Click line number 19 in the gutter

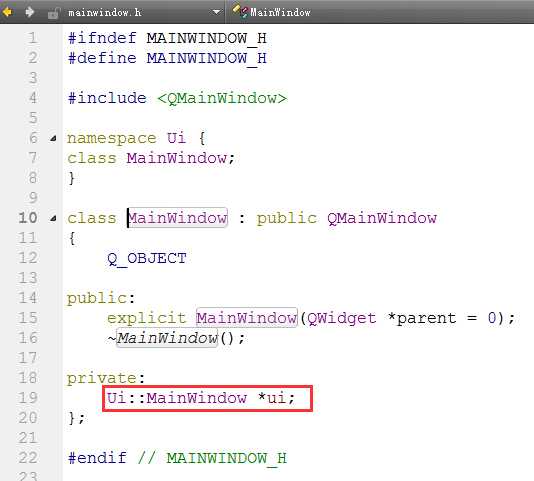click(28, 398)
